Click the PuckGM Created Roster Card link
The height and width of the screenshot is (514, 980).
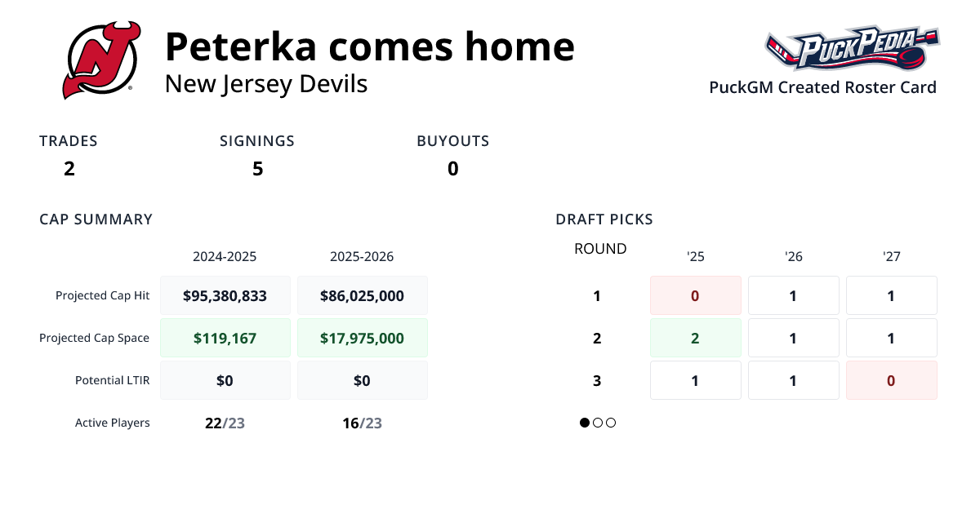pos(822,87)
